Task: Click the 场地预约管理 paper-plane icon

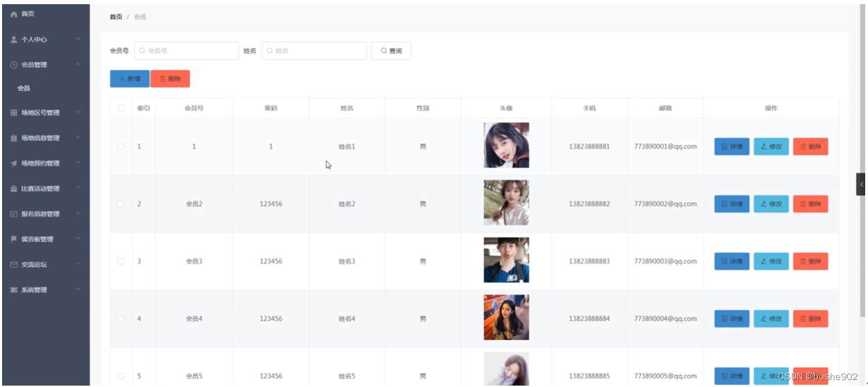Action: point(14,164)
